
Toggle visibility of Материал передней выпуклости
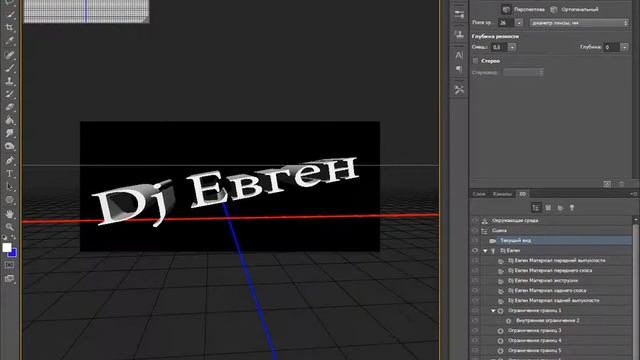pos(475,260)
